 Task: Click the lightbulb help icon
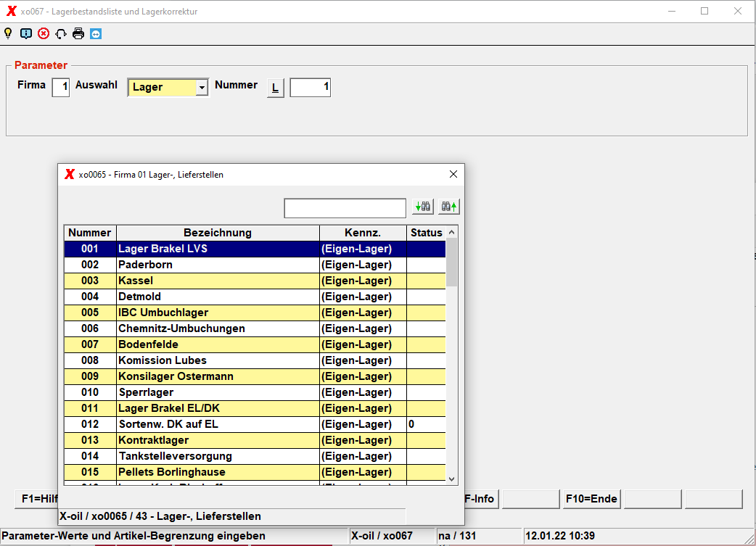pos(8,33)
